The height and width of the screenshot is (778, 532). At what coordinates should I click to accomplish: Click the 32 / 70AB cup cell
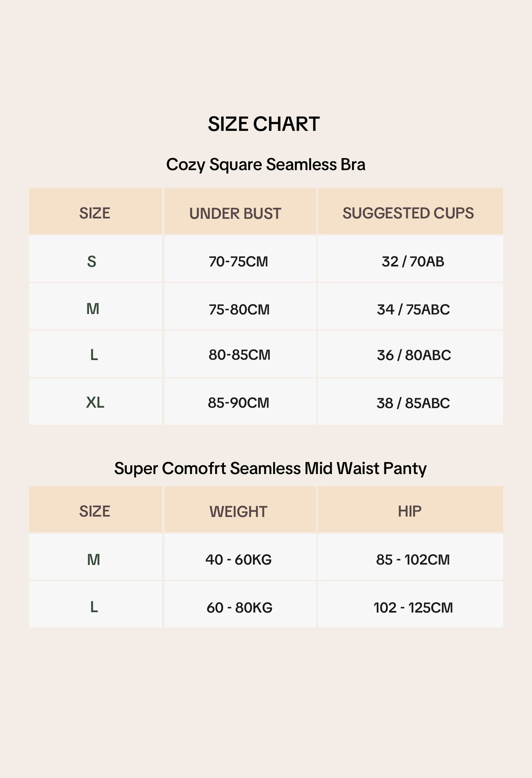[x=413, y=261]
